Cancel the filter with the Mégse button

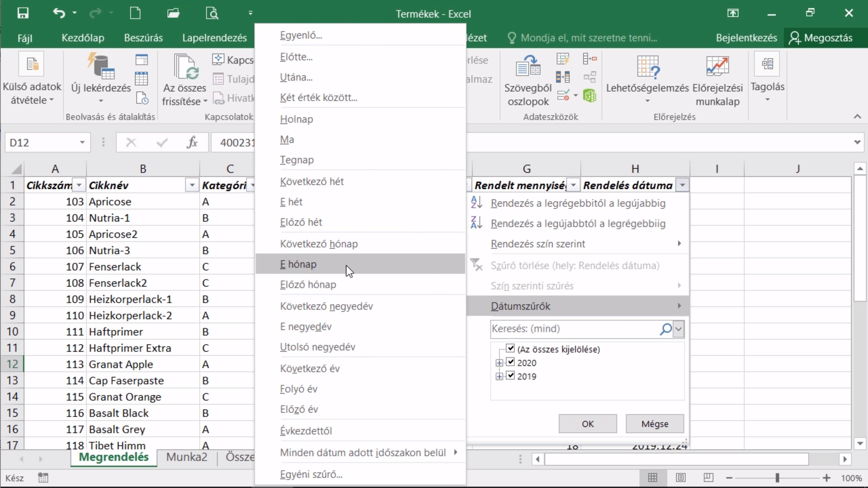tap(655, 424)
